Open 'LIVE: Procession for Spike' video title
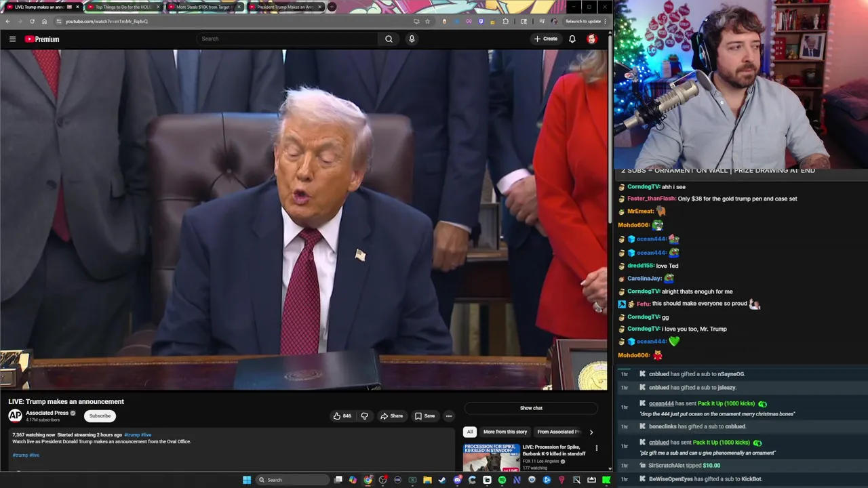The width and height of the screenshot is (868, 488). tap(554, 450)
